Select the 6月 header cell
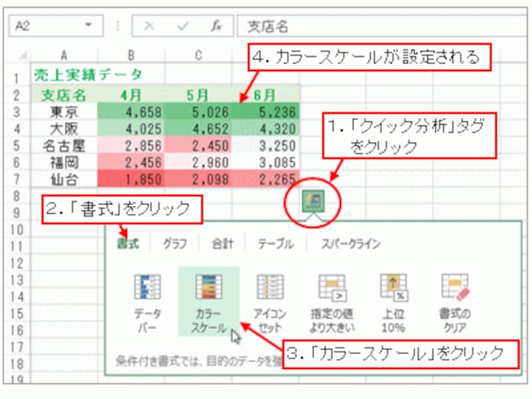The image size is (532, 399). 265,95
